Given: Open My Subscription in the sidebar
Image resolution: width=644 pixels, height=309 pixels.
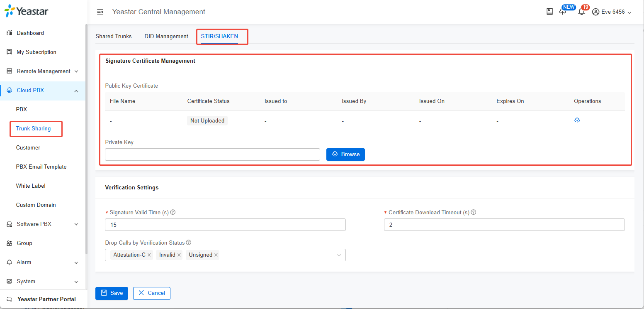Looking at the screenshot, I should point(36,52).
